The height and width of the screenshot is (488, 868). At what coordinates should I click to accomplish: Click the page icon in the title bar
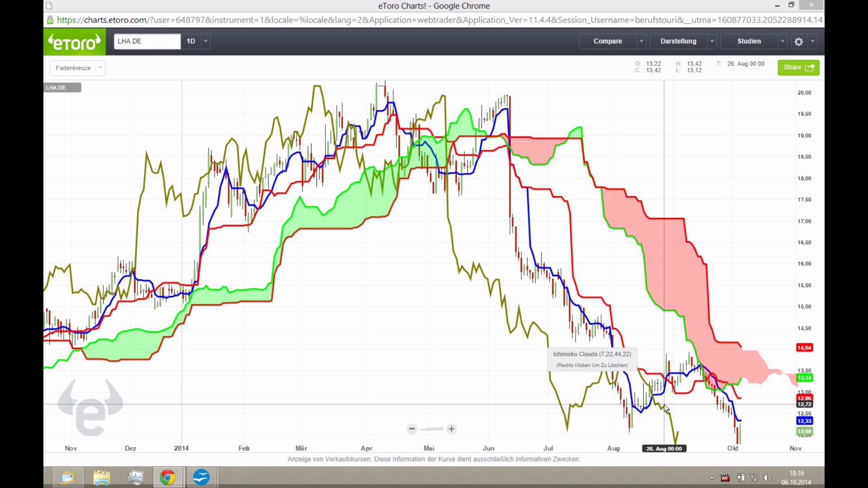(49, 6)
